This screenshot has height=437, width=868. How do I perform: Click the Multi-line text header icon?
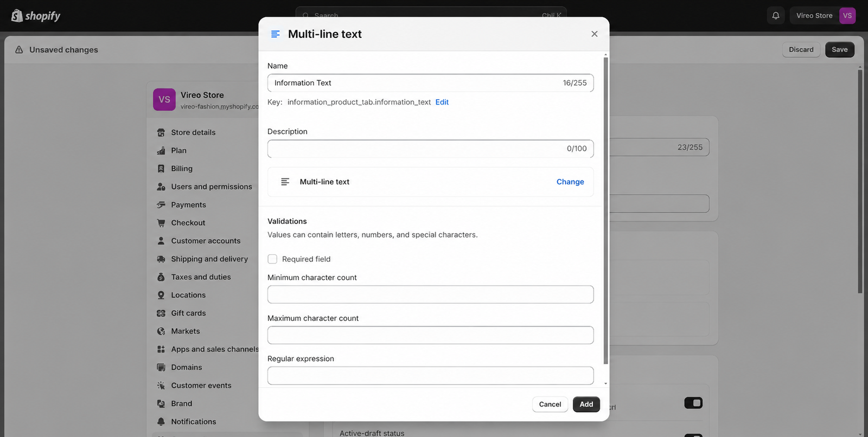tap(276, 34)
